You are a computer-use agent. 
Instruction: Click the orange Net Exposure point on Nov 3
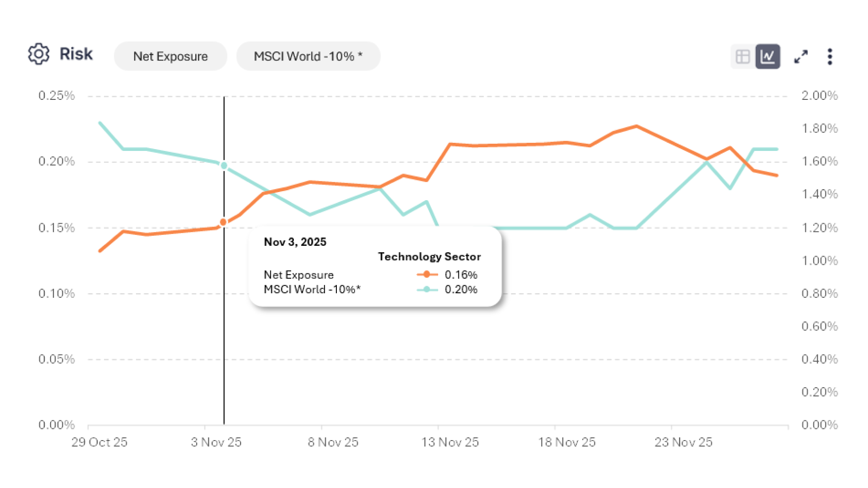(x=223, y=222)
